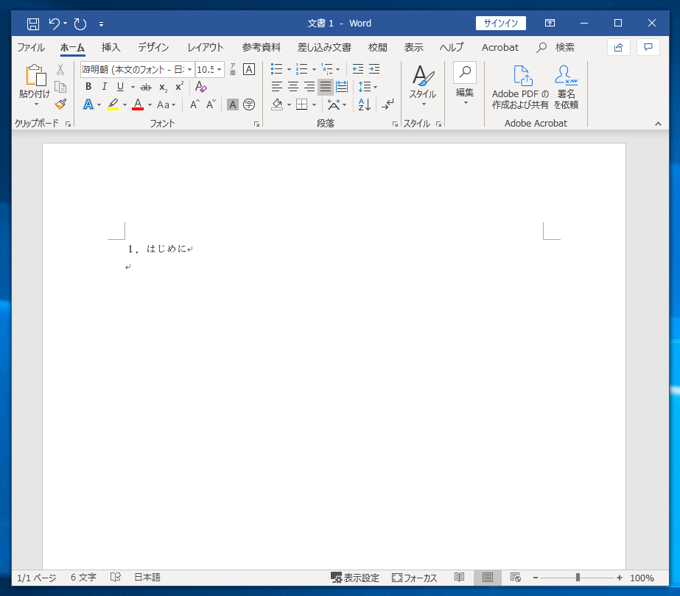Open the Quick Access Toolbar customize arrow

point(101,24)
